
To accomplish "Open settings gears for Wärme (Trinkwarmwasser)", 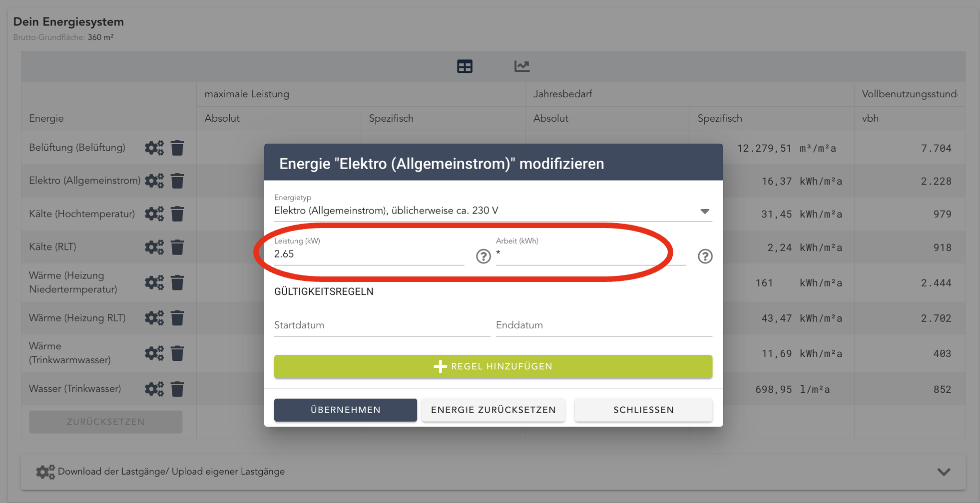I will [154, 353].
